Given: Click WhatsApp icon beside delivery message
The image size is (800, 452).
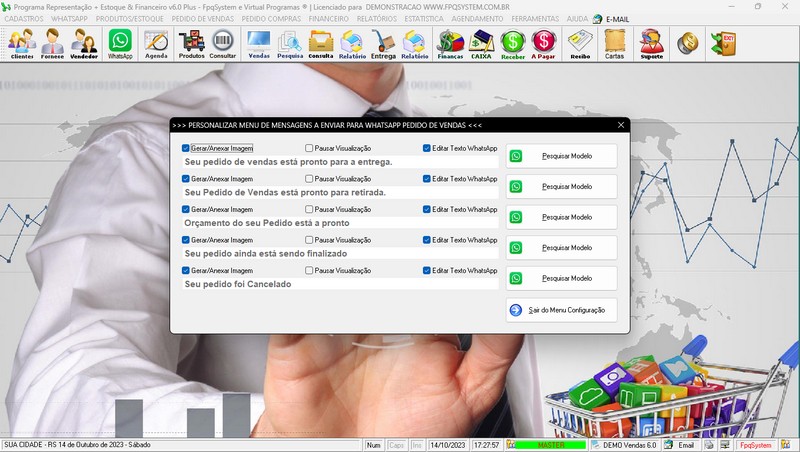Looking at the screenshot, I should pyautogui.click(x=516, y=156).
